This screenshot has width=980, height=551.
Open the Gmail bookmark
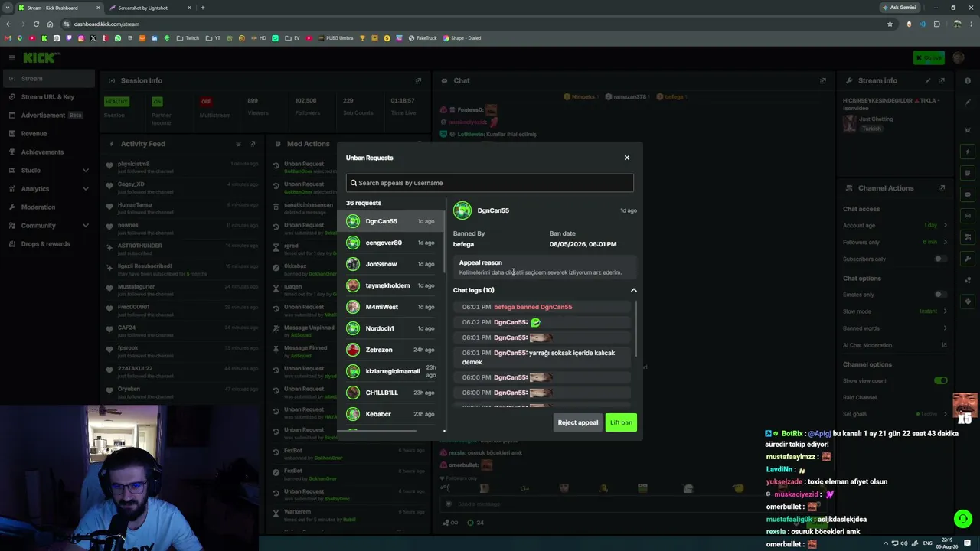point(8,38)
